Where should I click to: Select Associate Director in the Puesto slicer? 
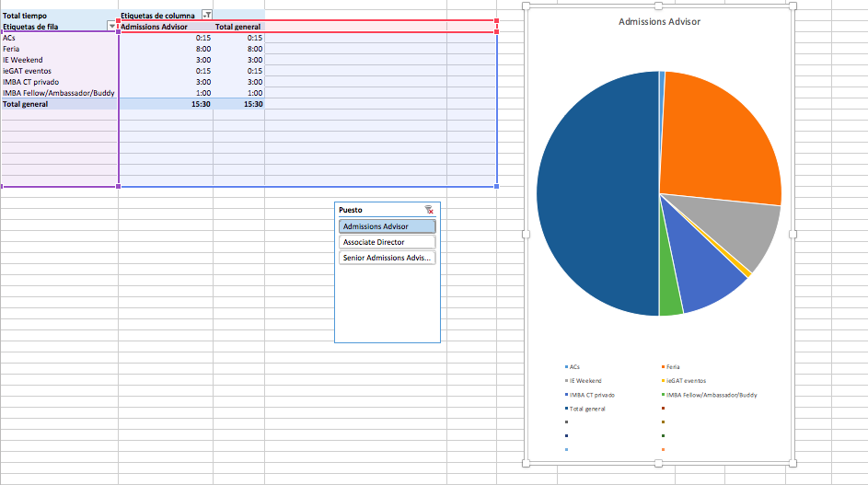pos(387,242)
